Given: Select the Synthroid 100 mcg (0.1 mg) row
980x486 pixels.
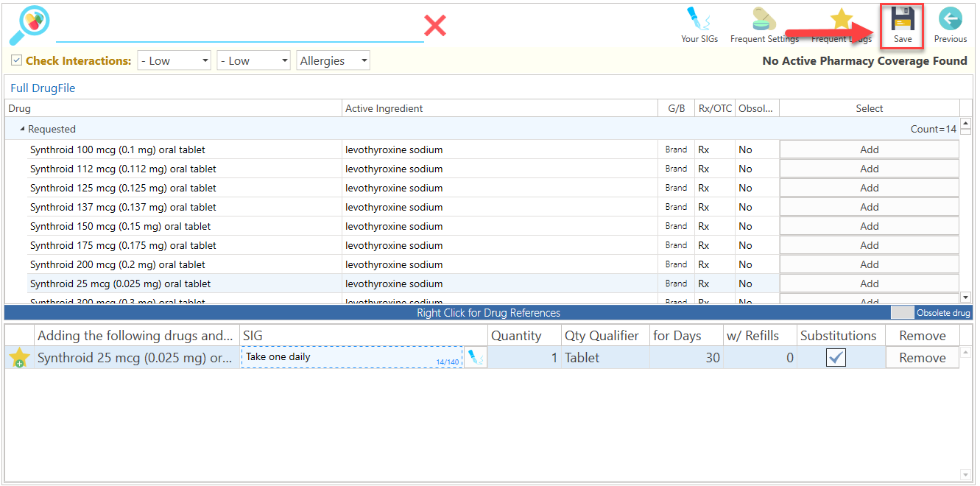Looking at the screenshot, I should tap(493, 149).
